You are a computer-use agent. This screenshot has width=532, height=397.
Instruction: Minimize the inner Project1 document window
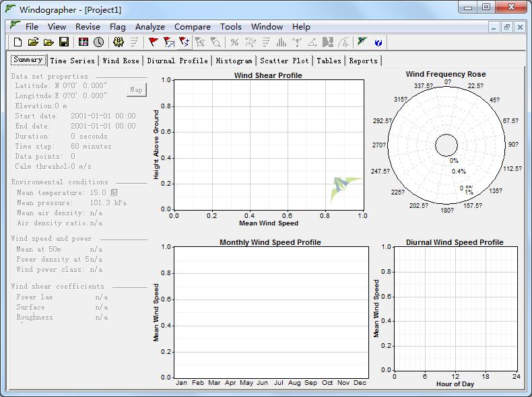pos(494,27)
